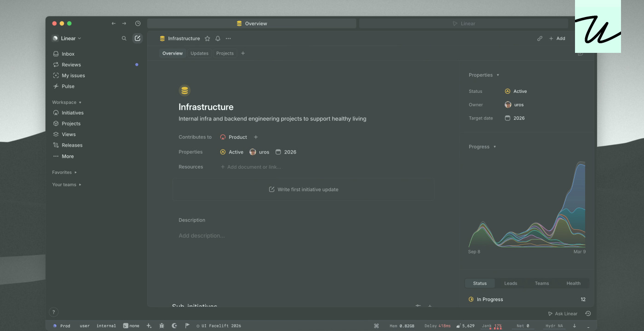Expand the Favorites section
Image resolution: width=644 pixels, height=331 pixels.
(x=64, y=172)
